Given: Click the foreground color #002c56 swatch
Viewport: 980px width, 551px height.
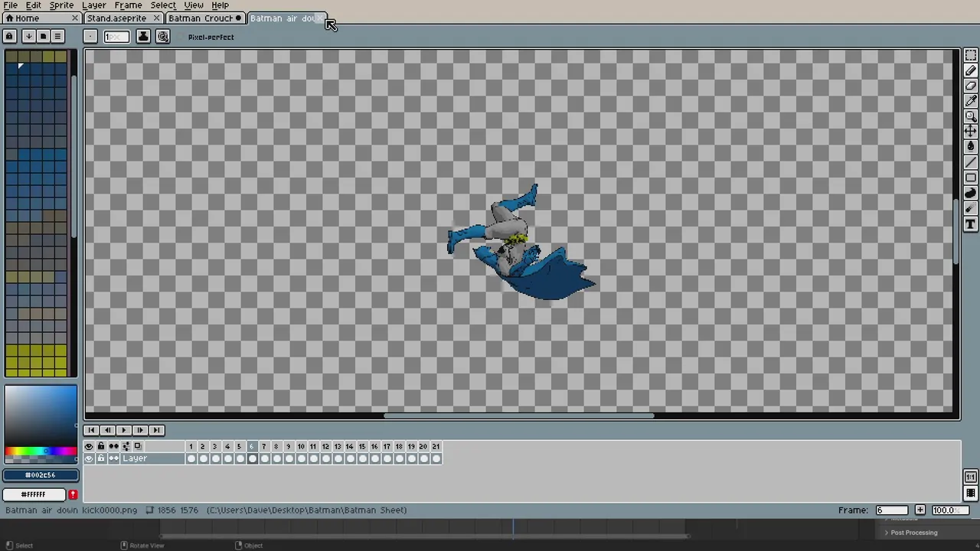Looking at the screenshot, I should pyautogui.click(x=40, y=475).
